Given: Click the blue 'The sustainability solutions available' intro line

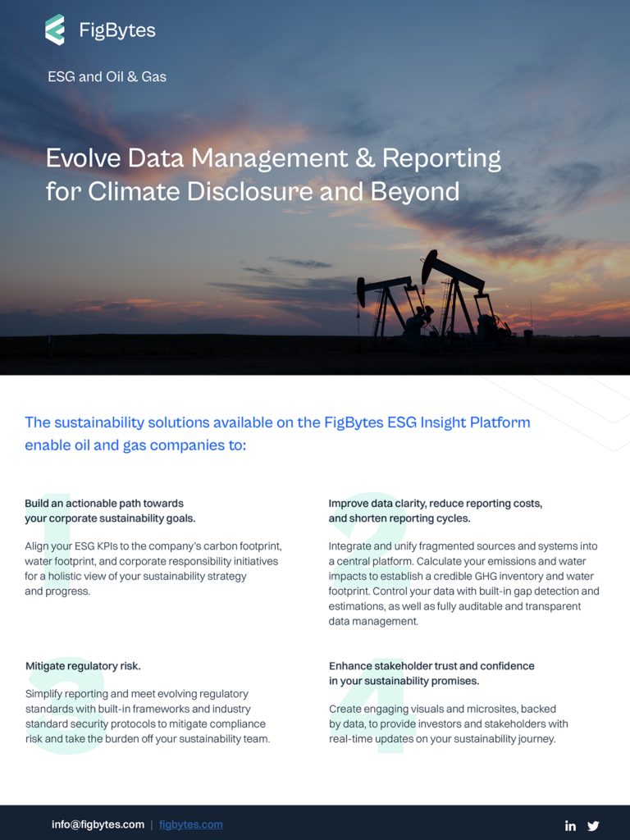Looking at the screenshot, I should pyautogui.click(x=277, y=422).
